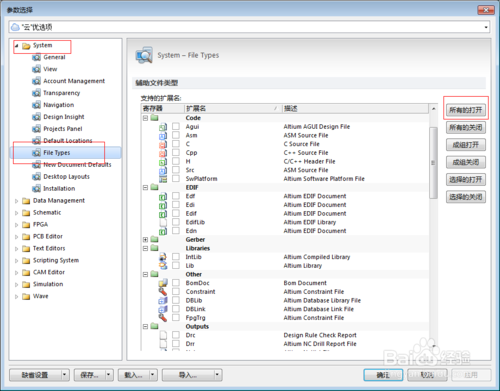Click the Navigation page icon
This screenshot has width=500, height=391.
[x=36, y=105]
